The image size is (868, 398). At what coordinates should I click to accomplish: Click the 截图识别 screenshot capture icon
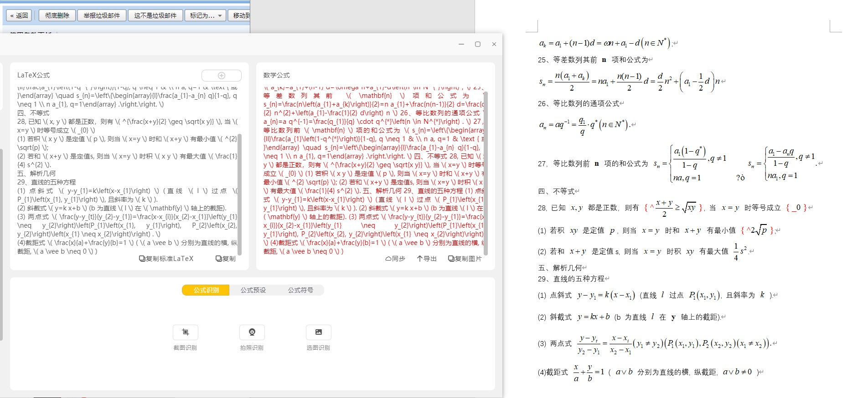[x=185, y=332]
